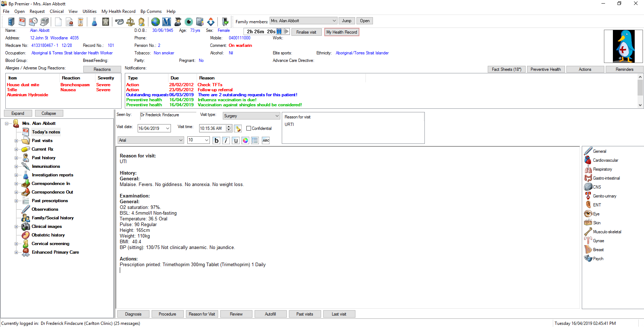Click the Finalise visit button
The height and width of the screenshot is (327, 644).
[x=306, y=32]
